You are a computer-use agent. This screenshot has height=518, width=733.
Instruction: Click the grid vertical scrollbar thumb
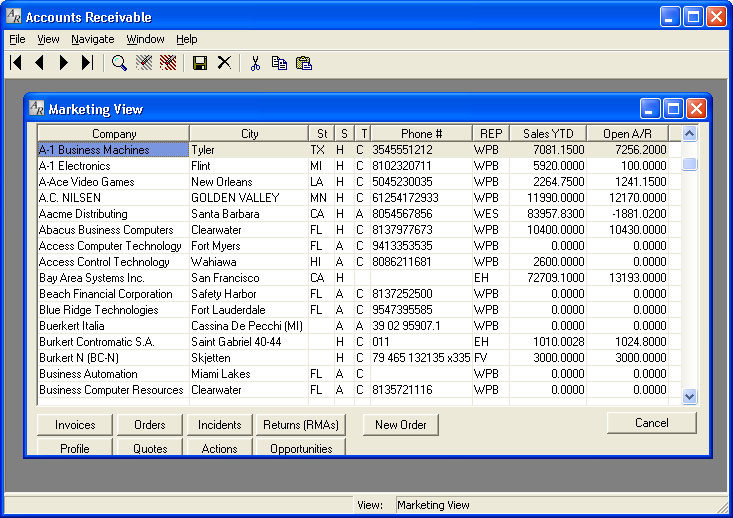pos(689,164)
